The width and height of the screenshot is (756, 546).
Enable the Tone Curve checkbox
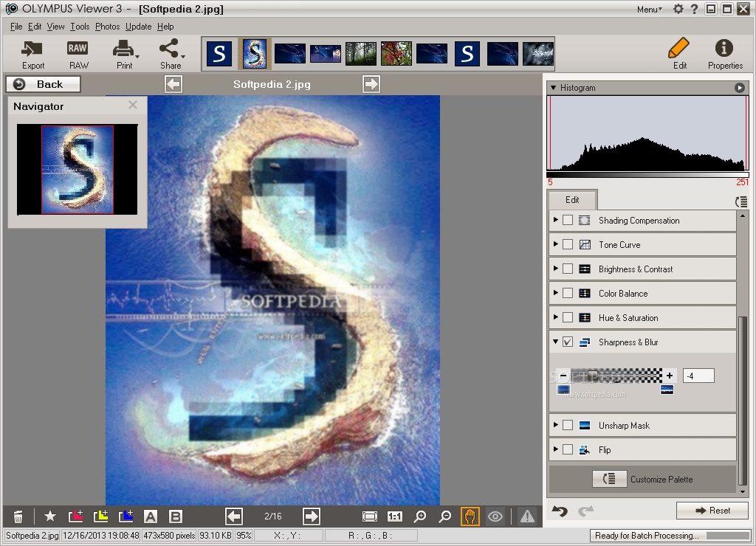pos(568,244)
